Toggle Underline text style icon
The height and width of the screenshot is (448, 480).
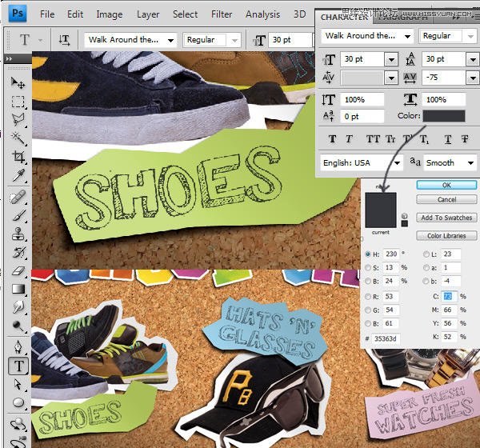pyautogui.click(x=448, y=138)
